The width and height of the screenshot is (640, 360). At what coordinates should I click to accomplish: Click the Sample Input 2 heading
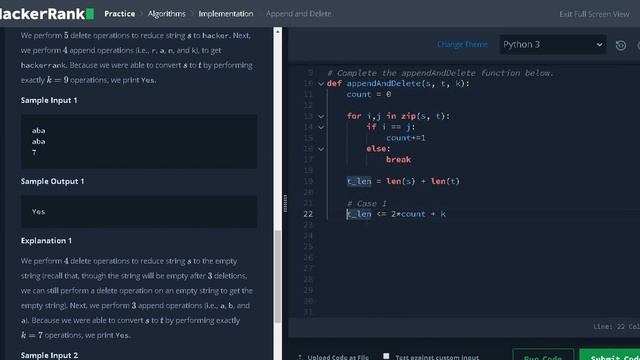click(x=49, y=356)
